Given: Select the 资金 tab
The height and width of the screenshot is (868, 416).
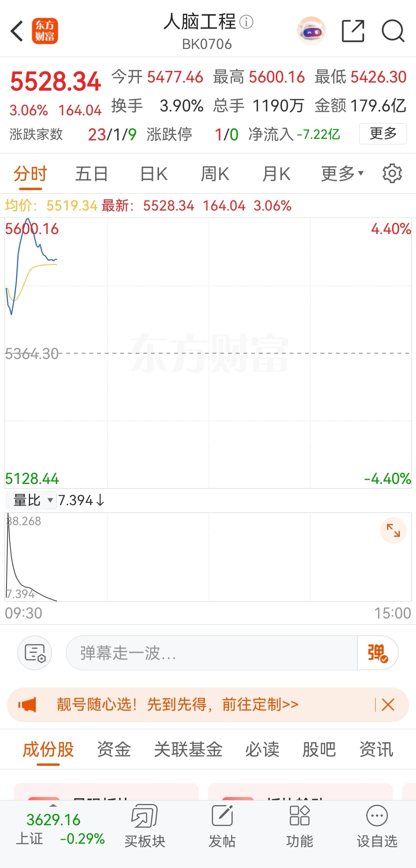Looking at the screenshot, I should (x=114, y=749).
